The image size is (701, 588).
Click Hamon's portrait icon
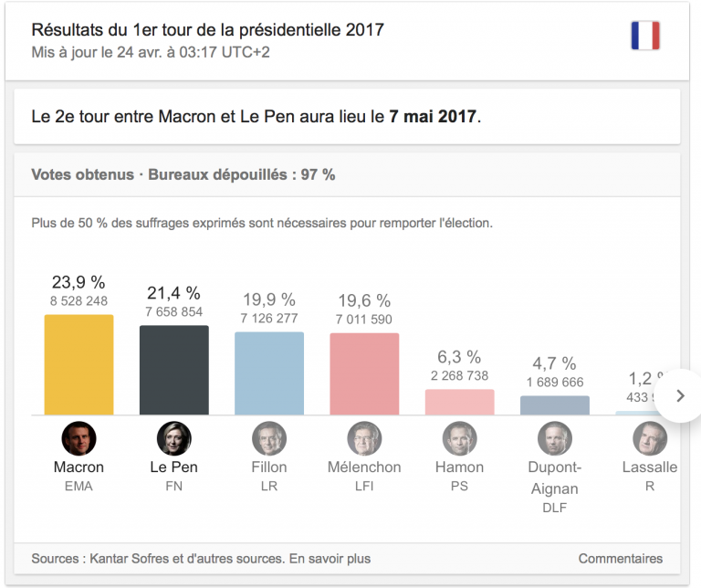point(460,438)
